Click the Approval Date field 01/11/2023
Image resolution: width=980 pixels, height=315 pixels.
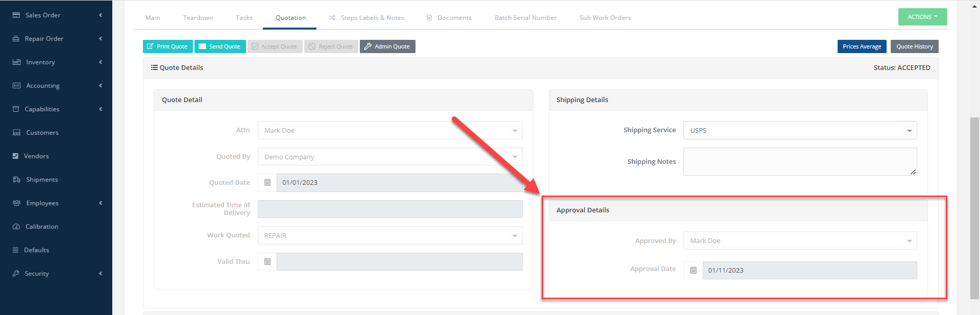810,271
